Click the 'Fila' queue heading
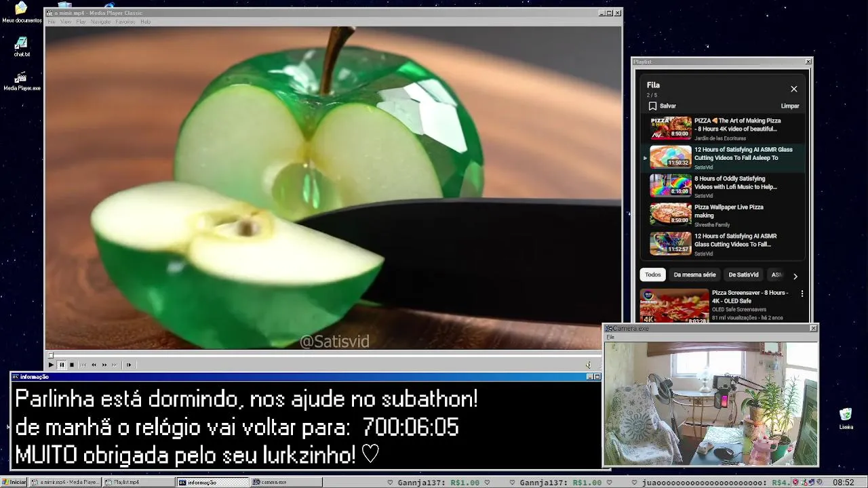 coord(653,85)
